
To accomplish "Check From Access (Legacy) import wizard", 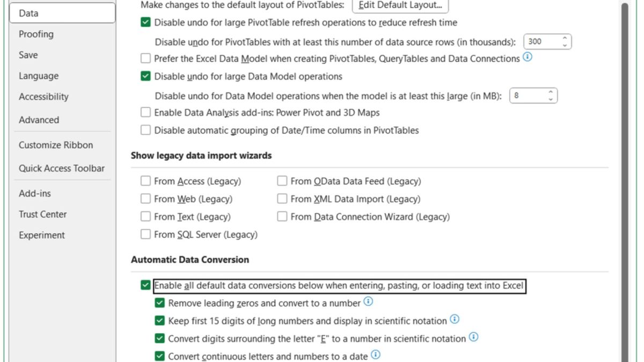I will point(145,181).
